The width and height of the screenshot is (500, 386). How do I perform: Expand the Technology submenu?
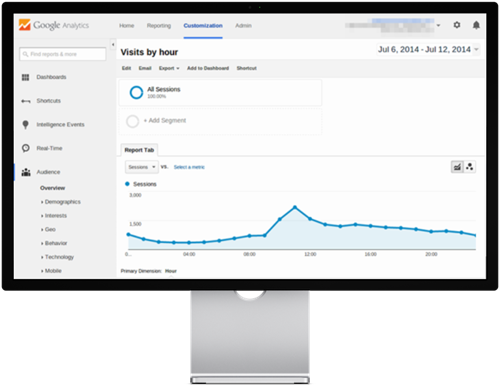tap(57, 257)
